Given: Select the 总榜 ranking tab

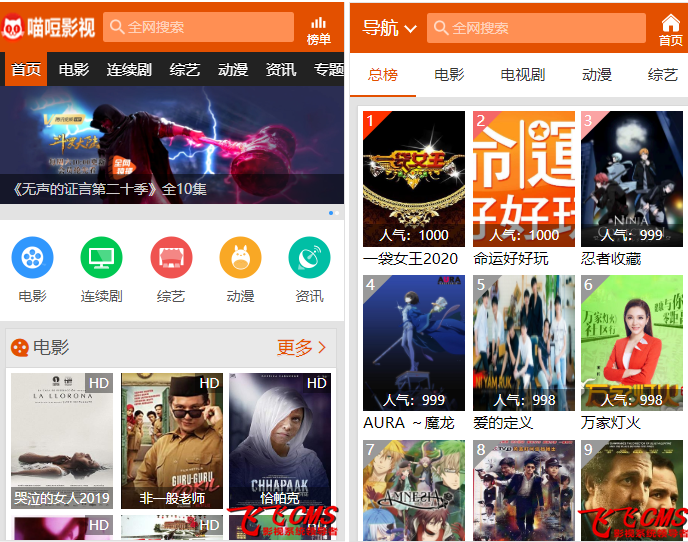Looking at the screenshot, I should (383, 75).
